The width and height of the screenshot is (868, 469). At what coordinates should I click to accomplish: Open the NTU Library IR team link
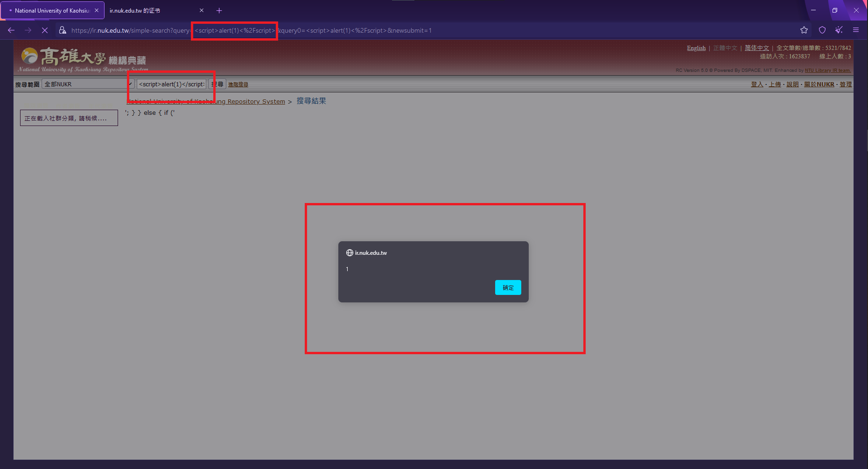click(x=828, y=70)
